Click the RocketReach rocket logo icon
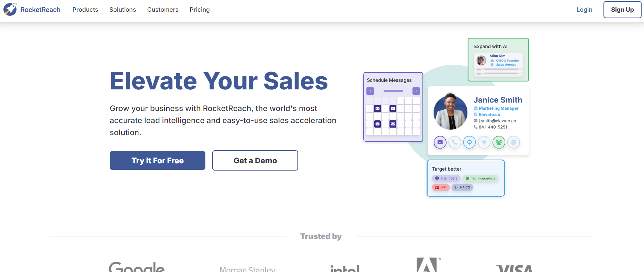 click(10, 9)
